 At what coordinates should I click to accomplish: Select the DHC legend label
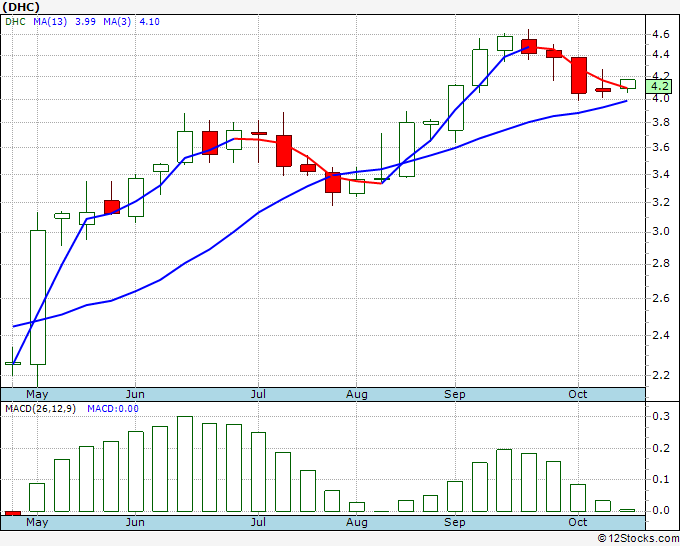click(15, 22)
